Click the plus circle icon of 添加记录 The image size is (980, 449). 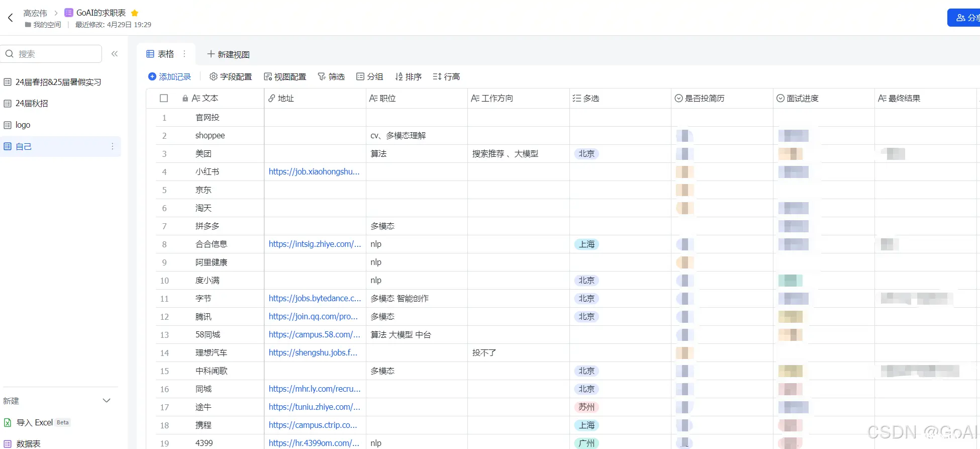click(152, 76)
